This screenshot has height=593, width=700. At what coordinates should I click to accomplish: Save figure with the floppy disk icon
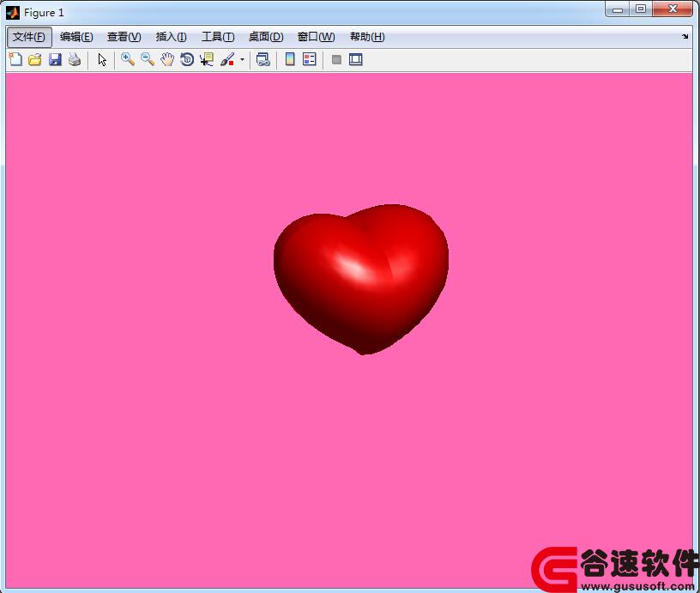(55, 59)
